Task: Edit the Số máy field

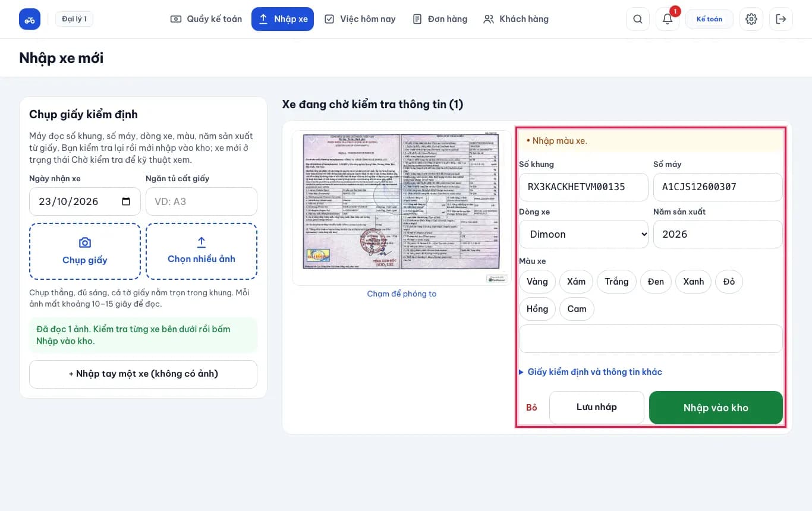Action: click(718, 187)
